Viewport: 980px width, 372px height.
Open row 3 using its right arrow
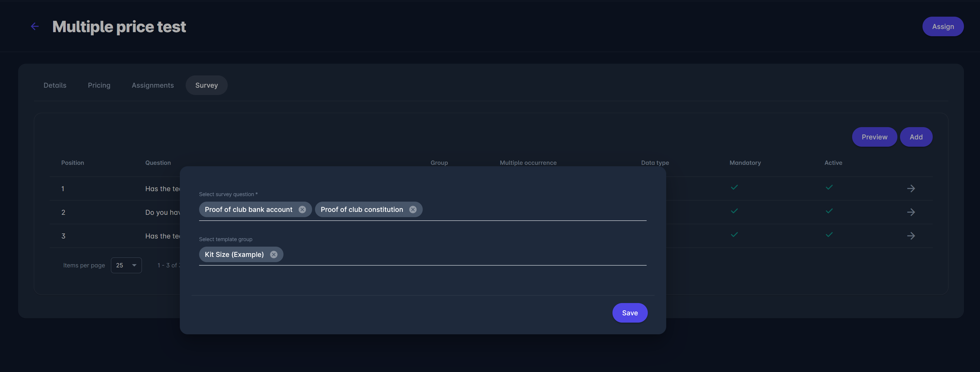(x=911, y=236)
